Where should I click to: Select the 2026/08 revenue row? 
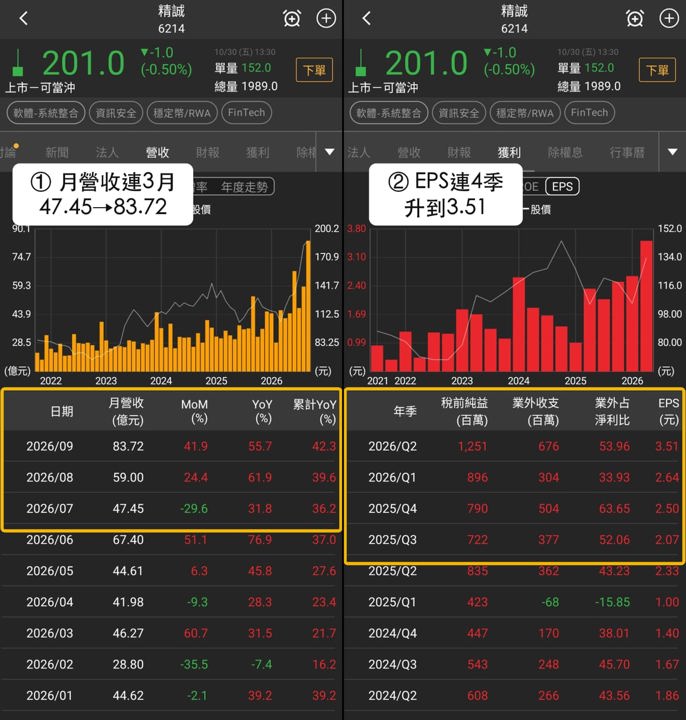coord(171,477)
